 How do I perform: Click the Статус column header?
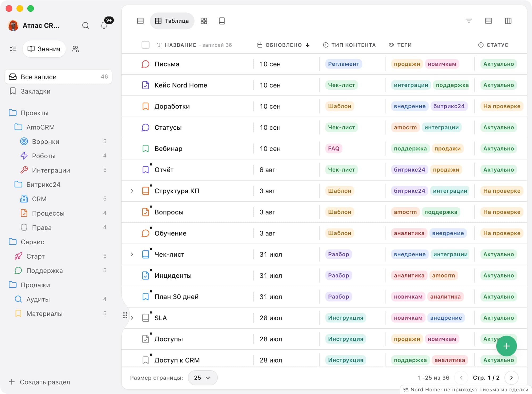point(493,45)
